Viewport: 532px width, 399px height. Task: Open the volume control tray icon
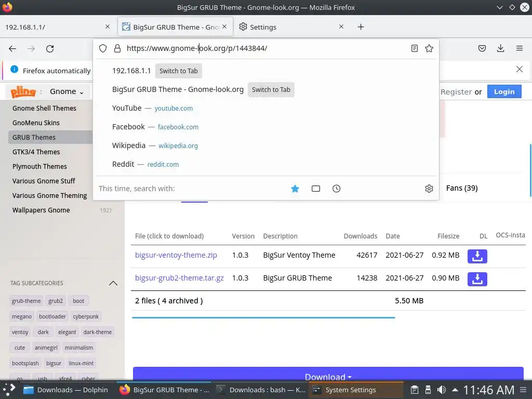tap(442, 390)
